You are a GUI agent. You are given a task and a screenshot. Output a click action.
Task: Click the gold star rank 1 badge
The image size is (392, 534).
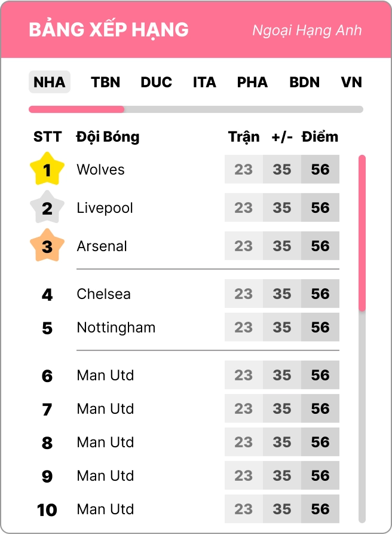(47, 170)
